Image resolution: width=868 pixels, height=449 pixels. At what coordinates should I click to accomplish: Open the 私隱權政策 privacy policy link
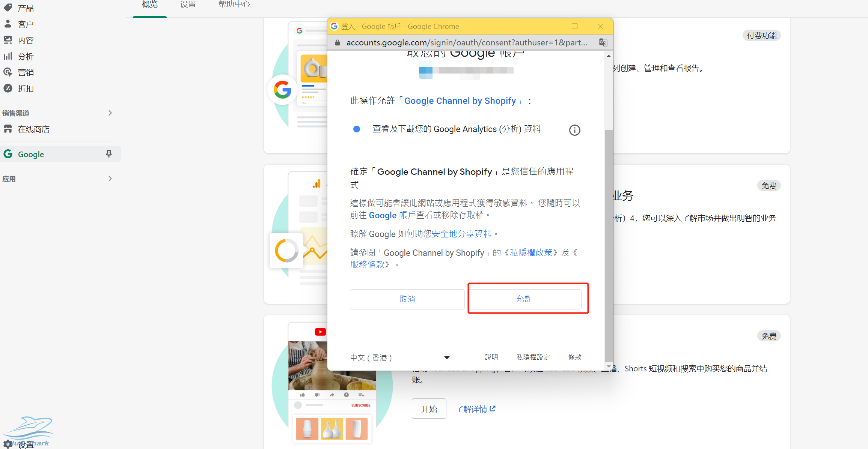[530, 252]
